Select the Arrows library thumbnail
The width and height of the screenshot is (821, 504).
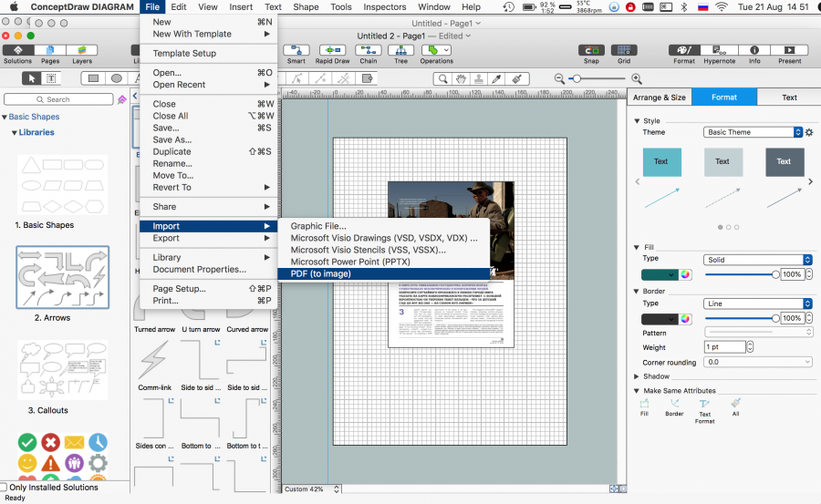(x=62, y=278)
